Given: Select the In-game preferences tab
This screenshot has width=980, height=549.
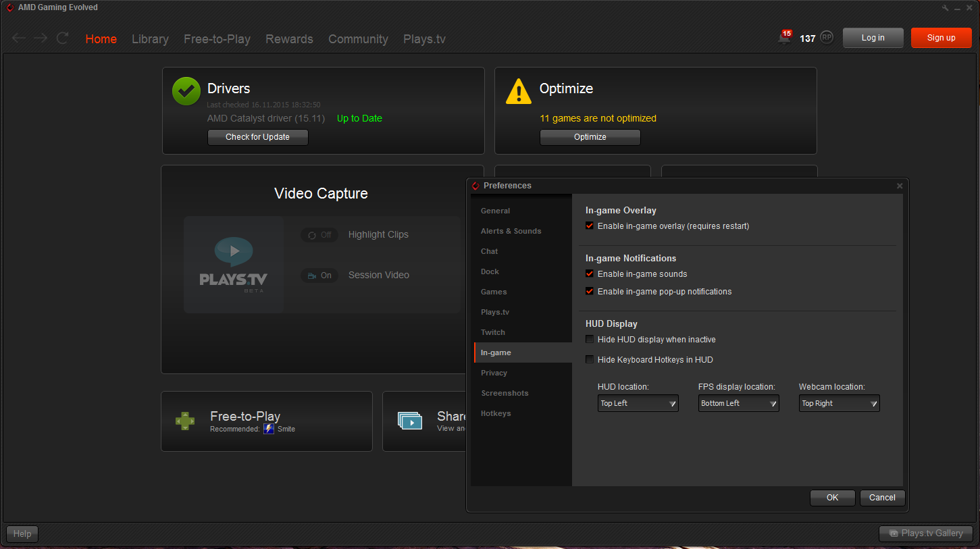Looking at the screenshot, I should [x=522, y=352].
